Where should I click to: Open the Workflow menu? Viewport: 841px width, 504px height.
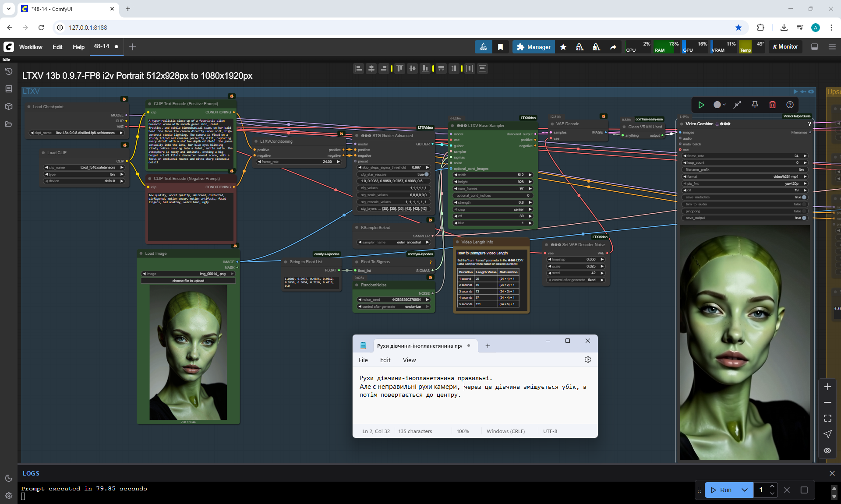coord(31,47)
